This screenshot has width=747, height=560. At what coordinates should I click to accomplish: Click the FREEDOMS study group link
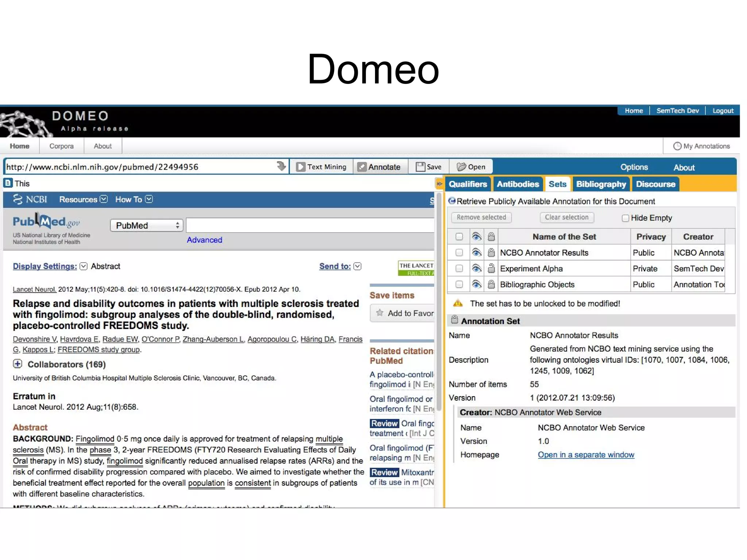pyautogui.click(x=98, y=349)
